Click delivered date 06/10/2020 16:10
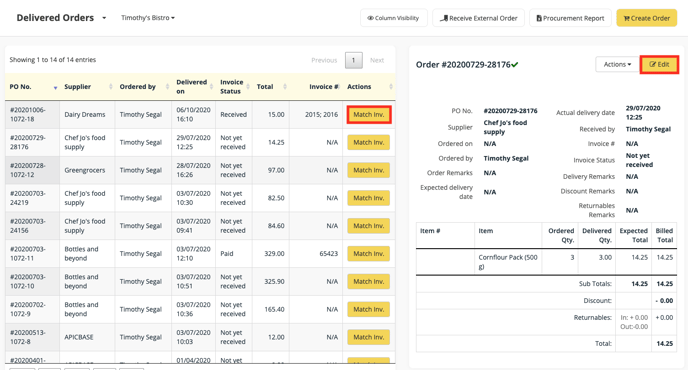 pyautogui.click(x=193, y=115)
